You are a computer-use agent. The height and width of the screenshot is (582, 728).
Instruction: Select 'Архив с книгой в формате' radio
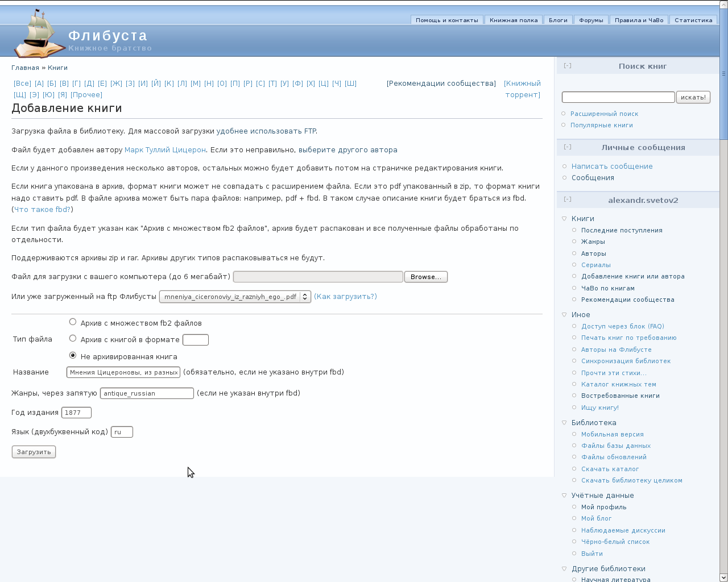pos(73,338)
